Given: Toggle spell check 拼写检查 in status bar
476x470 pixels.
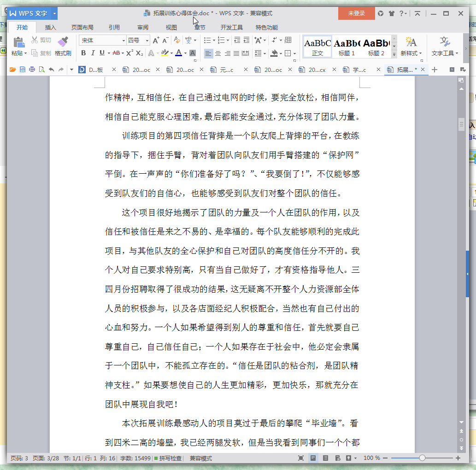Looking at the screenshot, I should (x=168, y=458).
